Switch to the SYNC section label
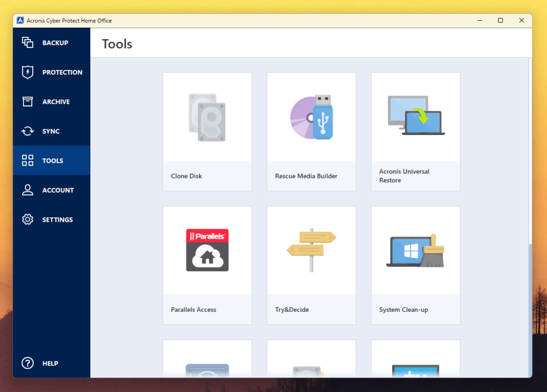Screen dimensions: 547x392 click(x=51, y=131)
